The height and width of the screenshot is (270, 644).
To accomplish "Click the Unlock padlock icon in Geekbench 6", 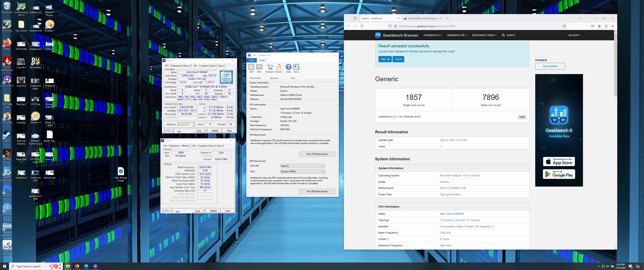I will [279, 67].
